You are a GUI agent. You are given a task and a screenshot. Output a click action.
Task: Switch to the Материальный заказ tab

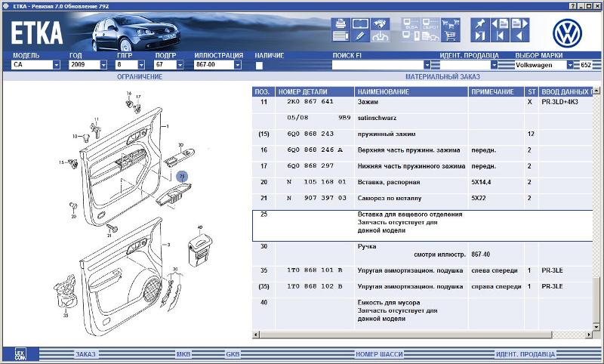442,77
